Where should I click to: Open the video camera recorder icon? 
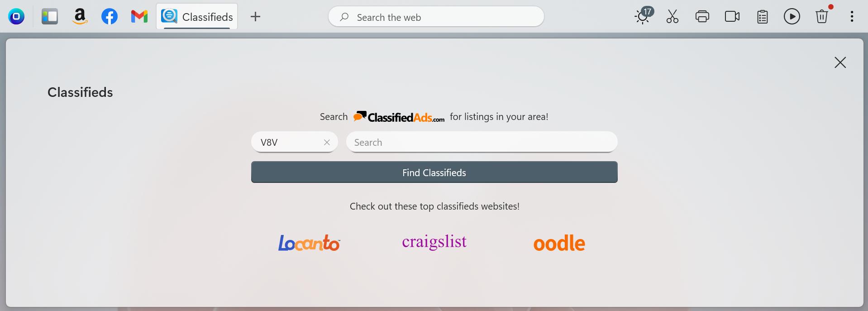pyautogui.click(x=732, y=17)
